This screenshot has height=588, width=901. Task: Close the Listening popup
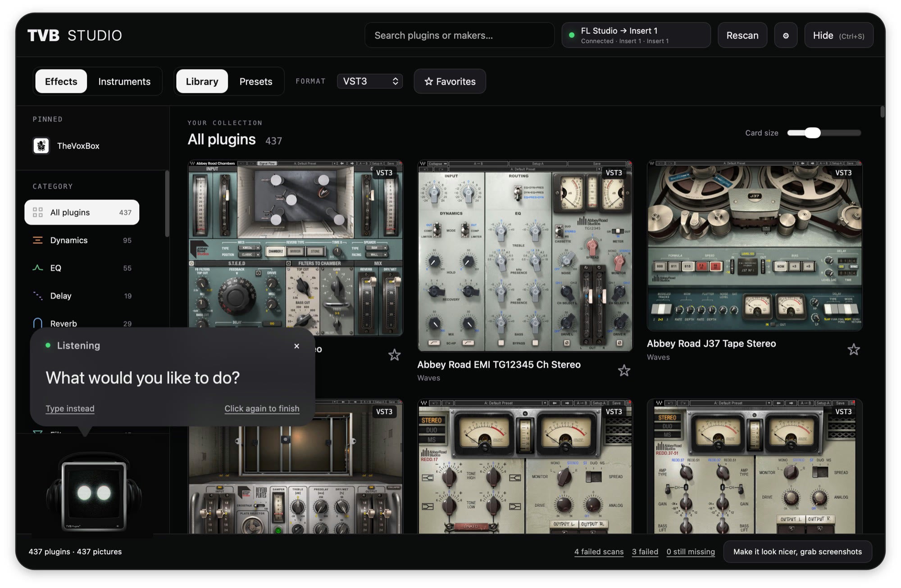[296, 346]
